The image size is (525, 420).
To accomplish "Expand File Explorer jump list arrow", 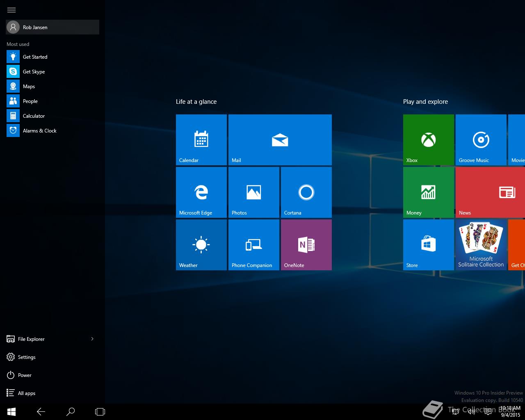I will pyautogui.click(x=92, y=339).
